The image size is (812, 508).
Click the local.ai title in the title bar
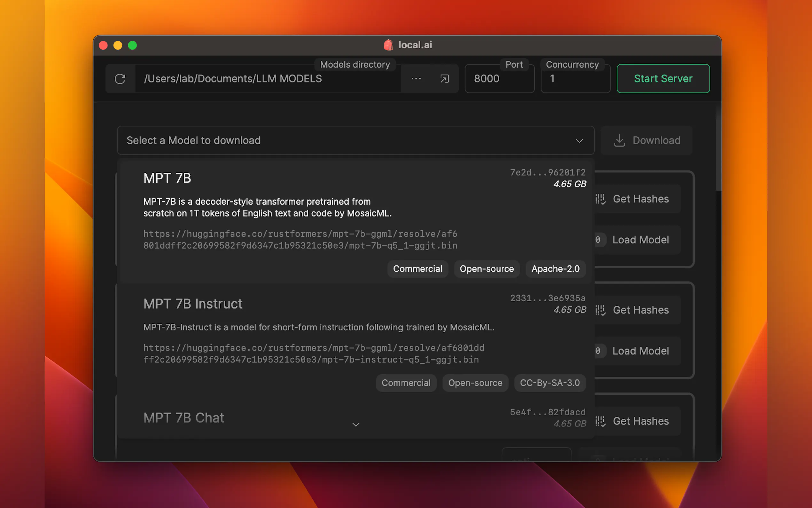415,45
